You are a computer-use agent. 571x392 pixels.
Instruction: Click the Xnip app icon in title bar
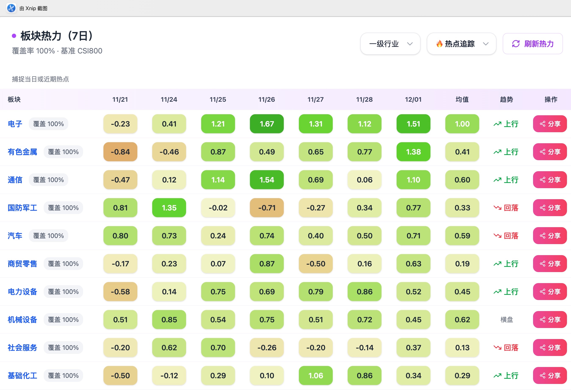tap(11, 8)
